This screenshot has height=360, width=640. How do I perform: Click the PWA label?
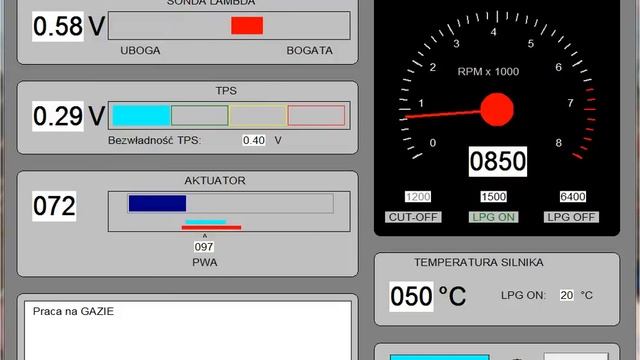click(x=204, y=262)
